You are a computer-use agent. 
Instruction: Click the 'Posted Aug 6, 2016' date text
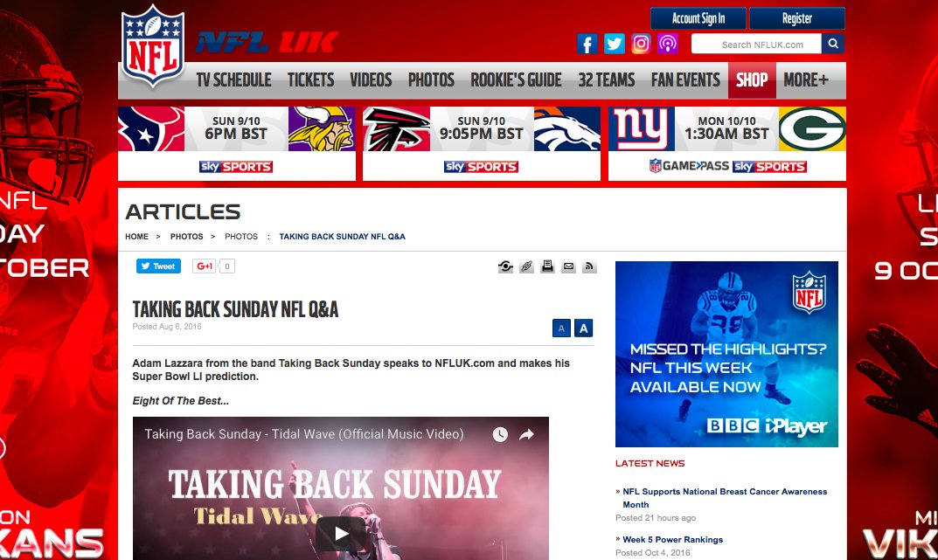tap(167, 327)
